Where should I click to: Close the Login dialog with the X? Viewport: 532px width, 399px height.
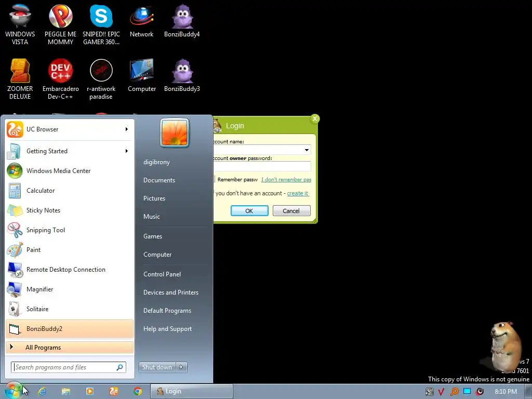[315, 119]
